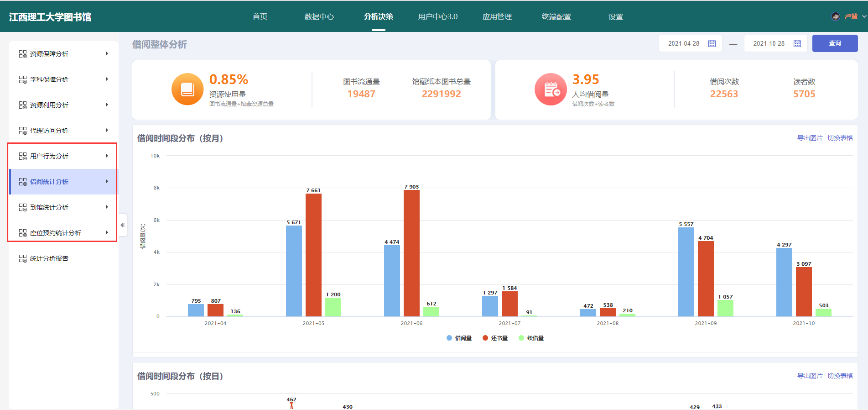Open the 统计分析报告 sidebar item

pyautogui.click(x=64, y=258)
